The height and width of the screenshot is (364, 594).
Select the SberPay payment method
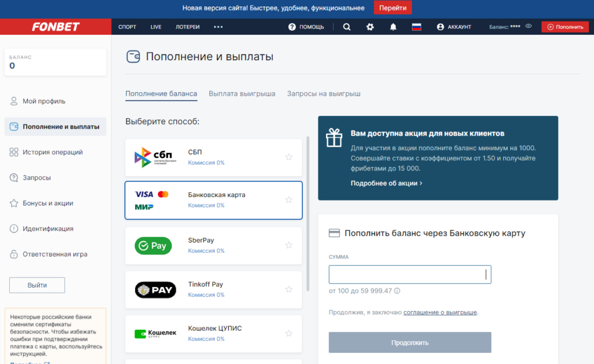tap(213, 246)
